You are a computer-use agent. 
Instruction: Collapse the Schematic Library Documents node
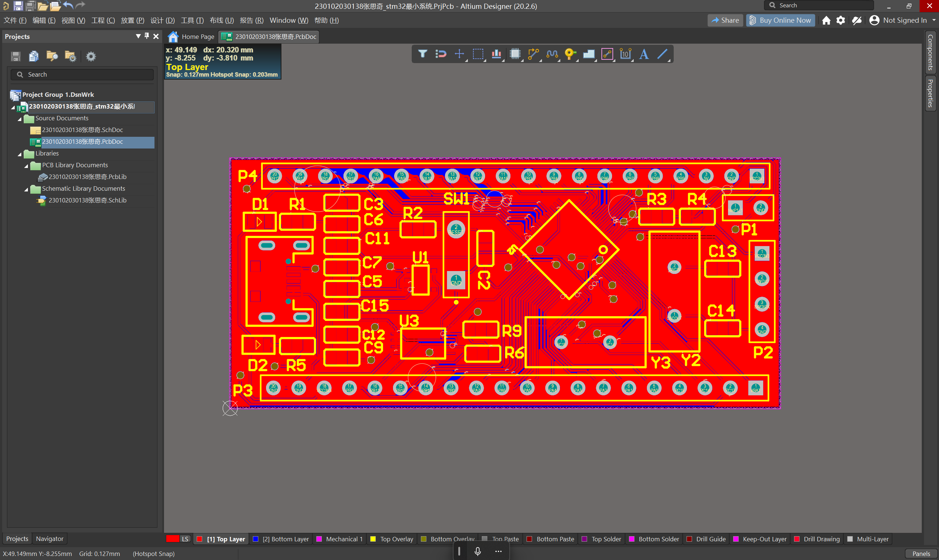(26, 189)
